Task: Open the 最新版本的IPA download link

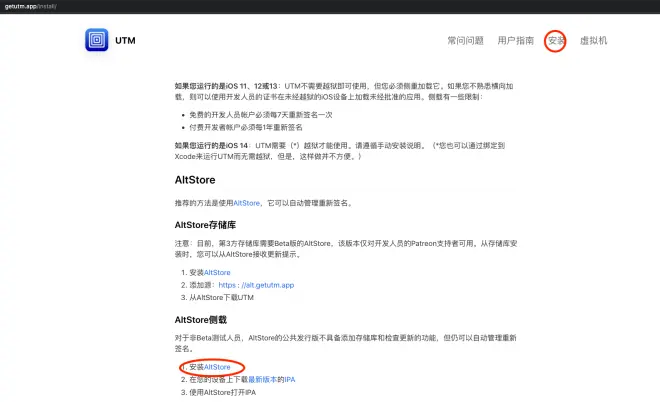Action: pyautogui.click(x=271, y=379)
